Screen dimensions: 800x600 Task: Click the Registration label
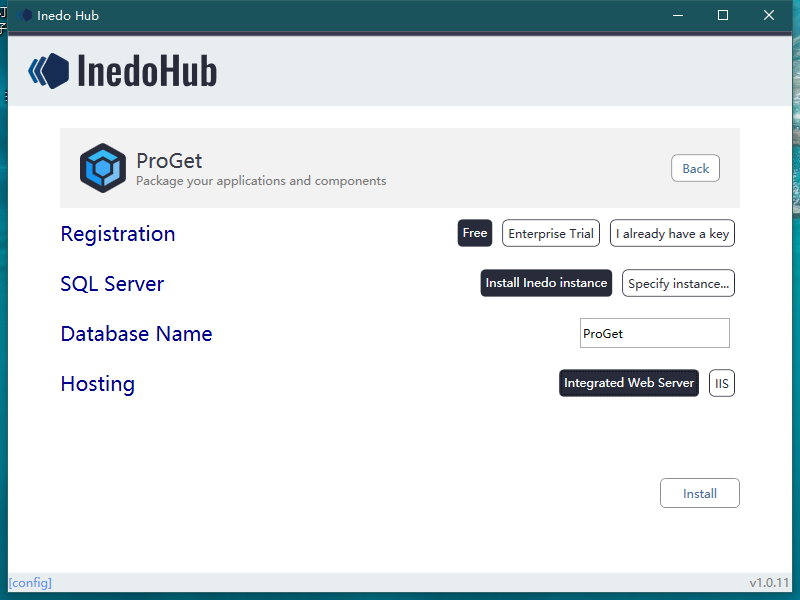pyautogui.click(x=118, y=234)
